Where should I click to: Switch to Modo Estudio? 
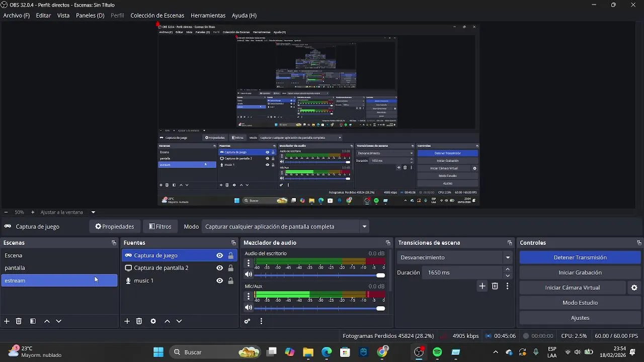[x=580, y=303]
